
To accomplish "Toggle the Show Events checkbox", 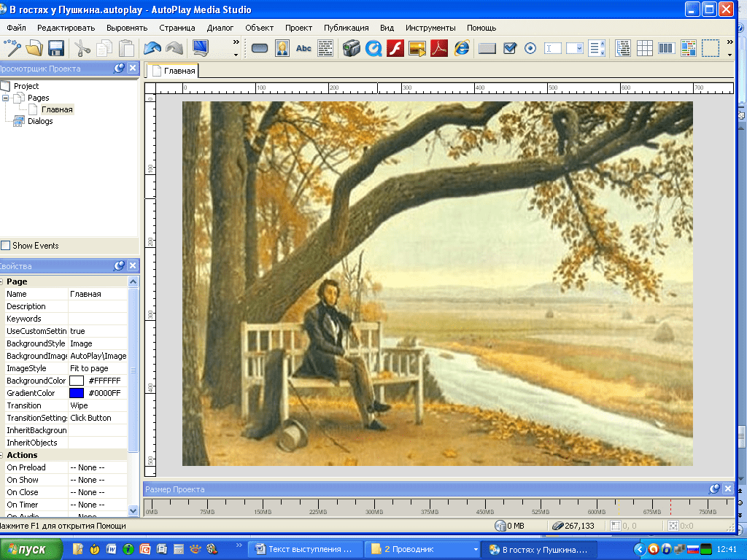I will click(x=6, y=246).
